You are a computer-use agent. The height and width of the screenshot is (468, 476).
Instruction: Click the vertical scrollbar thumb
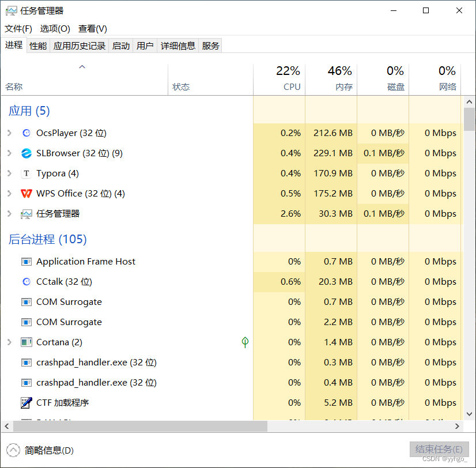(469, 119)
